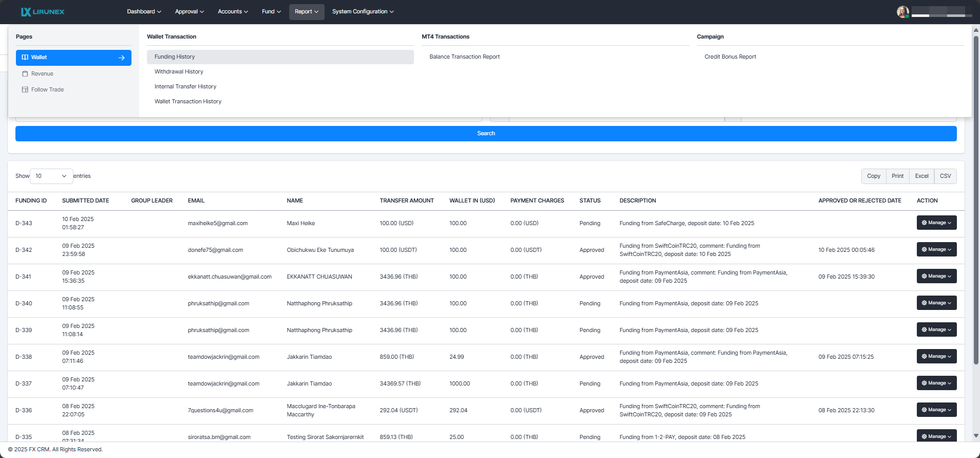Open the Show entries dropdown
Viewport: 980px width, 458px height.
pos(51,176)
